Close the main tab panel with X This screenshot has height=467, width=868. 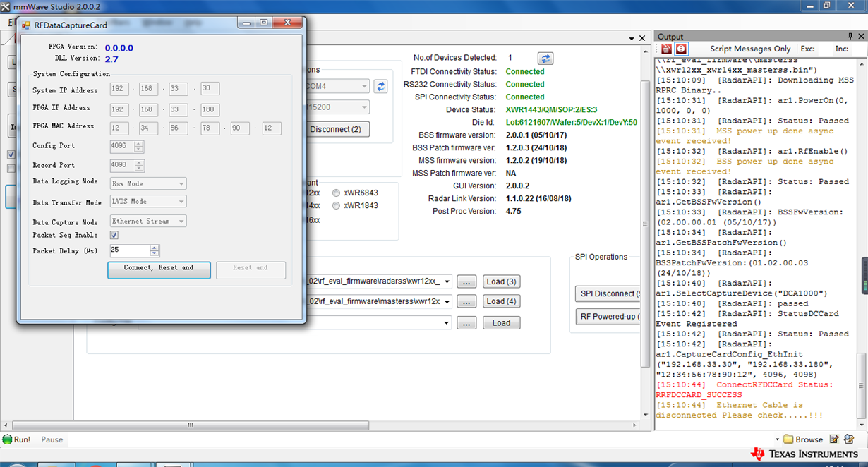point(642,38)
